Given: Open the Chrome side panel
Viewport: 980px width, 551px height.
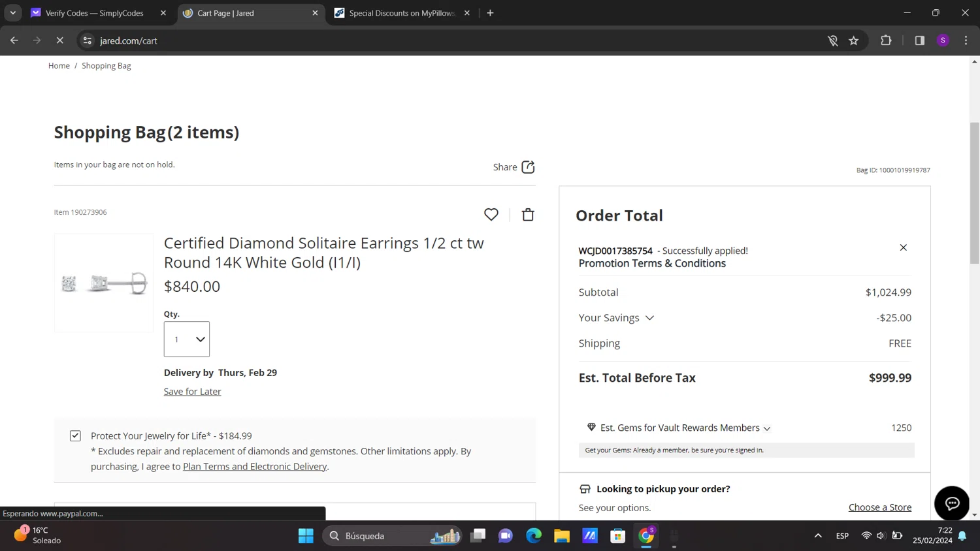Looking at the screenshot, I should (x=919, y=40).
